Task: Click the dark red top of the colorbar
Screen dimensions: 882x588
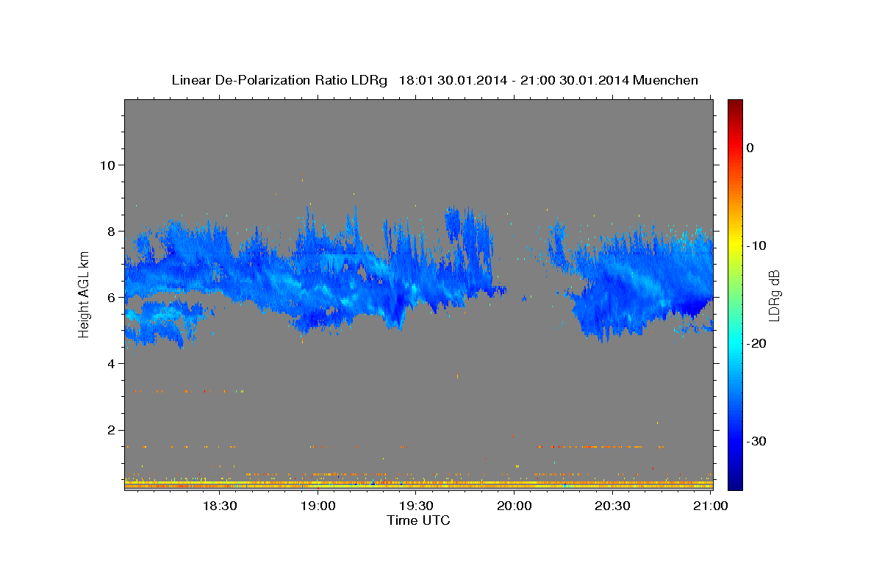Action: pyautogui.click(x=735, y=105)
